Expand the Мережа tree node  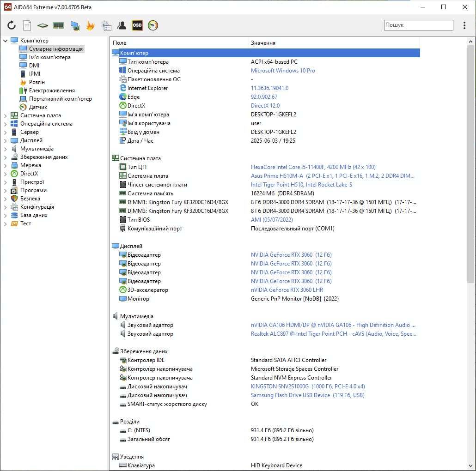coord(5,166)
